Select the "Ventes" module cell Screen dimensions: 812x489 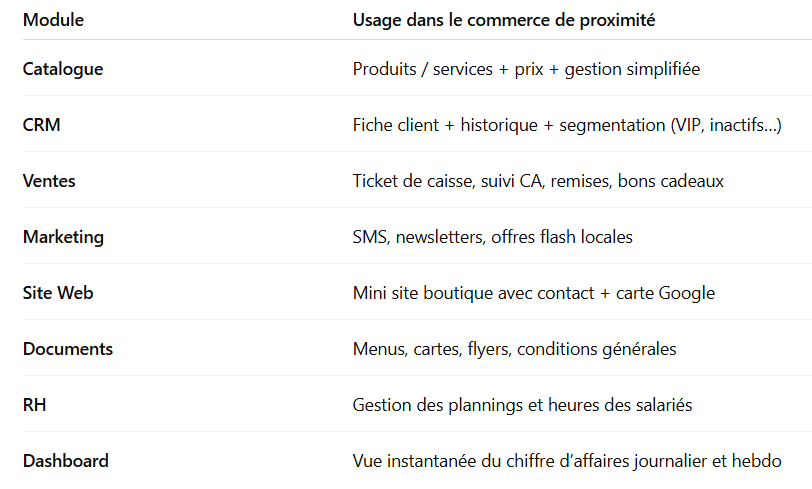click(49, 181)
